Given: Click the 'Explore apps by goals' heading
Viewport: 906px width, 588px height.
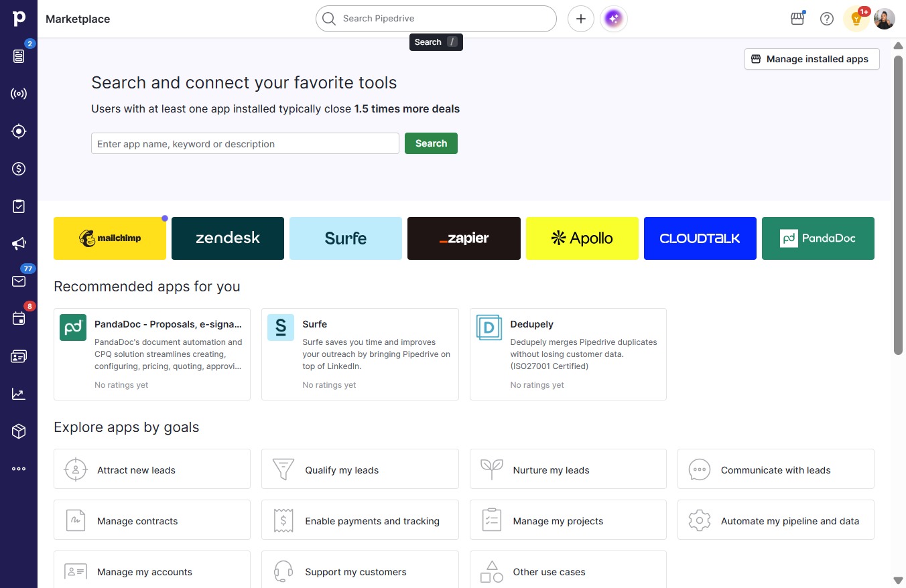Looking at the screenshot, I should [127, 427].
